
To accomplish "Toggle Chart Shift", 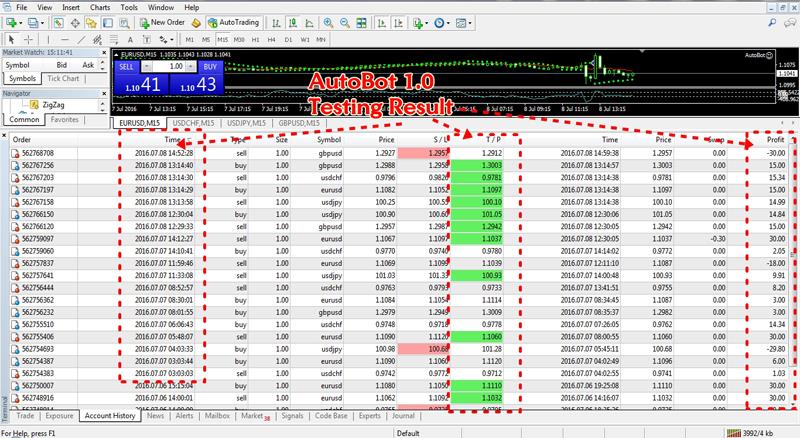I will 398,23.
